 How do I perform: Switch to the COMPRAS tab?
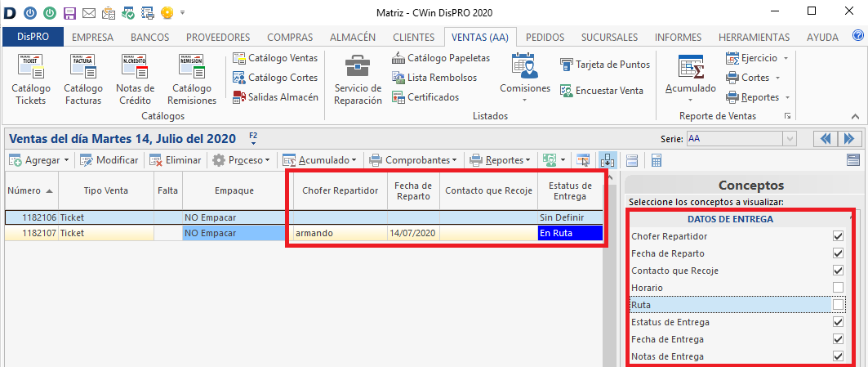290,37
